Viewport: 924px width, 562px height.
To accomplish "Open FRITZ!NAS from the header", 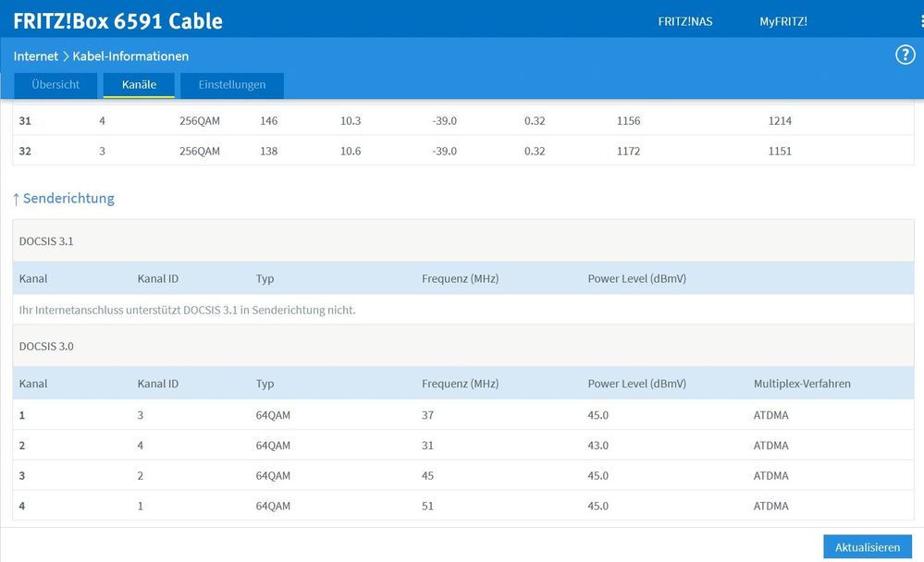I will click(684, 20).
